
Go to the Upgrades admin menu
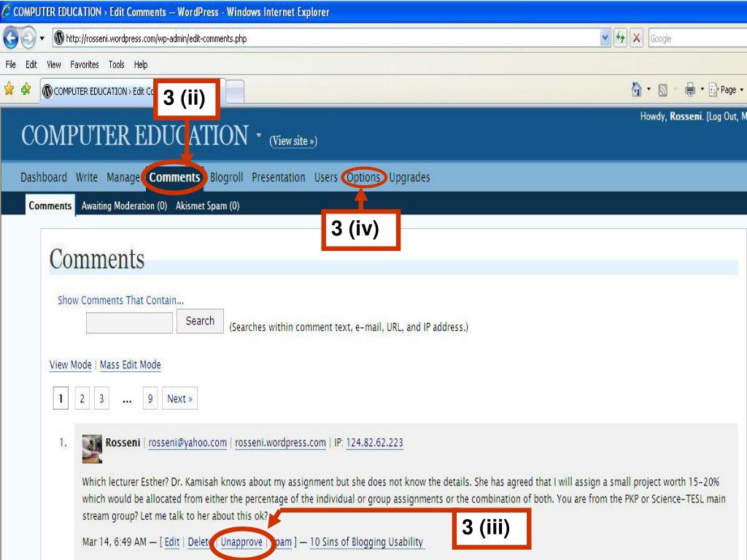(409, 177)
